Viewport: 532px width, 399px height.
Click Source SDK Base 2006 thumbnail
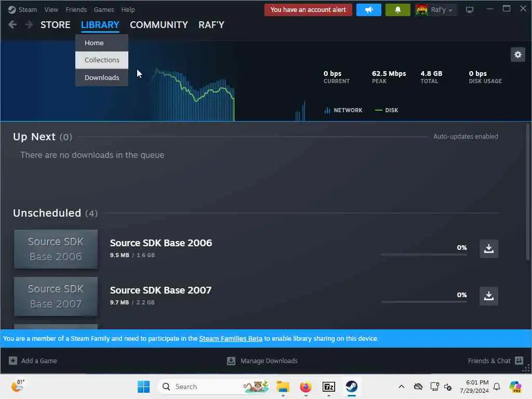[x=56, y=249]
